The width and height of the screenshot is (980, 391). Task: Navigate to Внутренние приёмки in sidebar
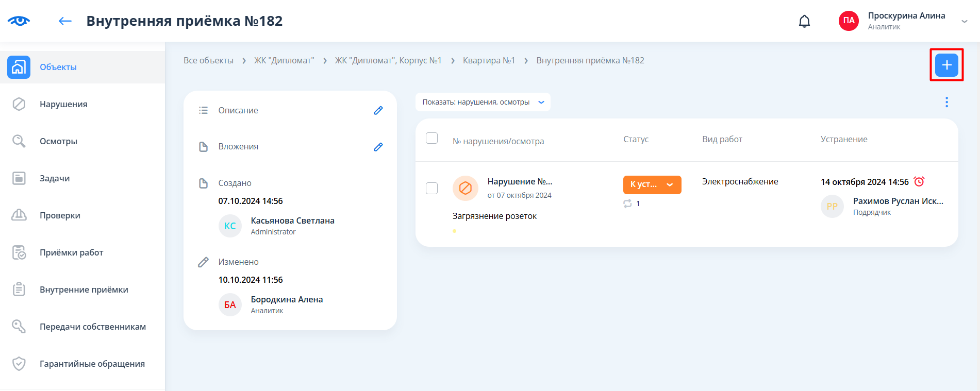coord(84,290)
